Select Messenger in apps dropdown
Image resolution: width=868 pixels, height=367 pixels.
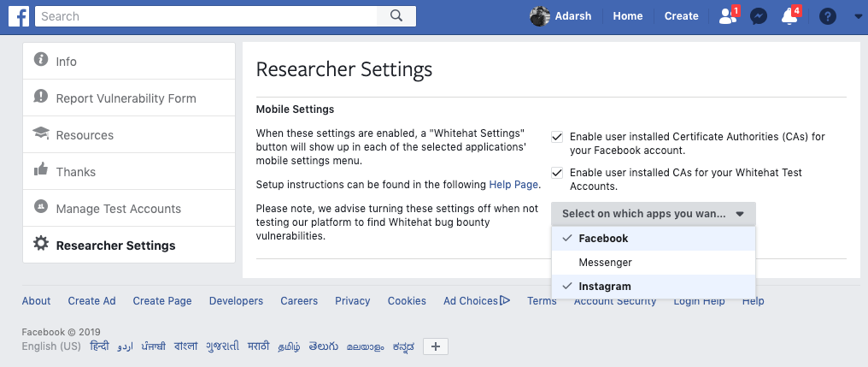[x=654, y=263]
